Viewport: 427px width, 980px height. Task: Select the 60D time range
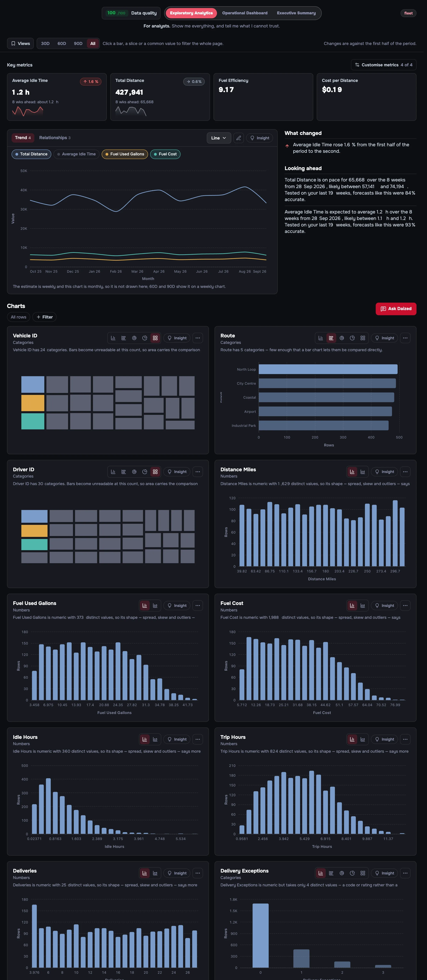coord(62,43)
